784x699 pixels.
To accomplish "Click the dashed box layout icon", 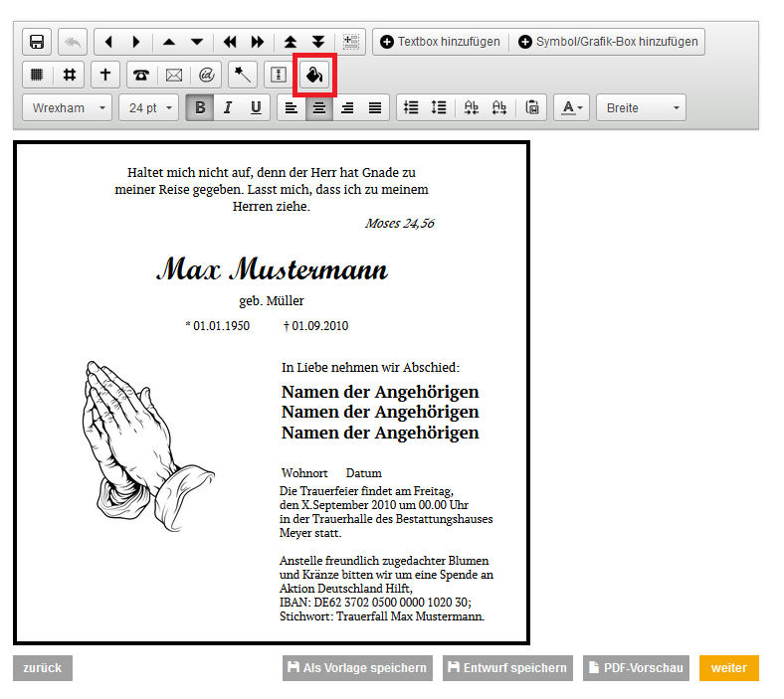I will point(351,42).
